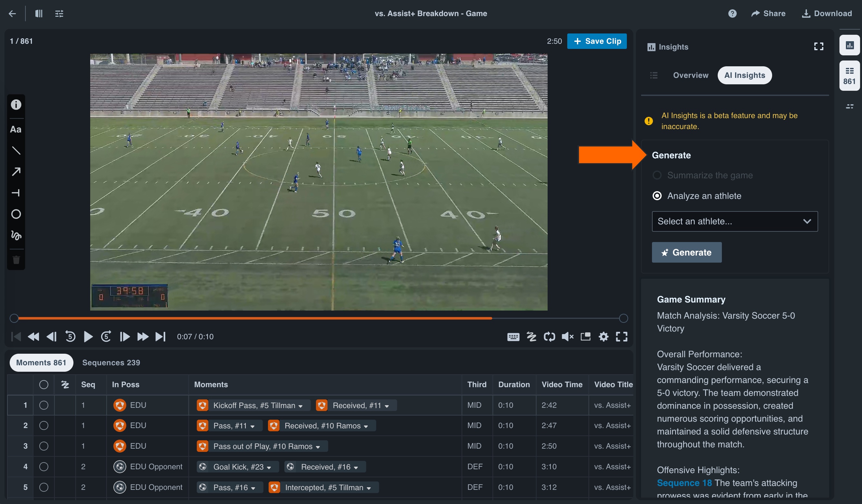Click the Save Clip button
The image size is (862, 504).
597,41
